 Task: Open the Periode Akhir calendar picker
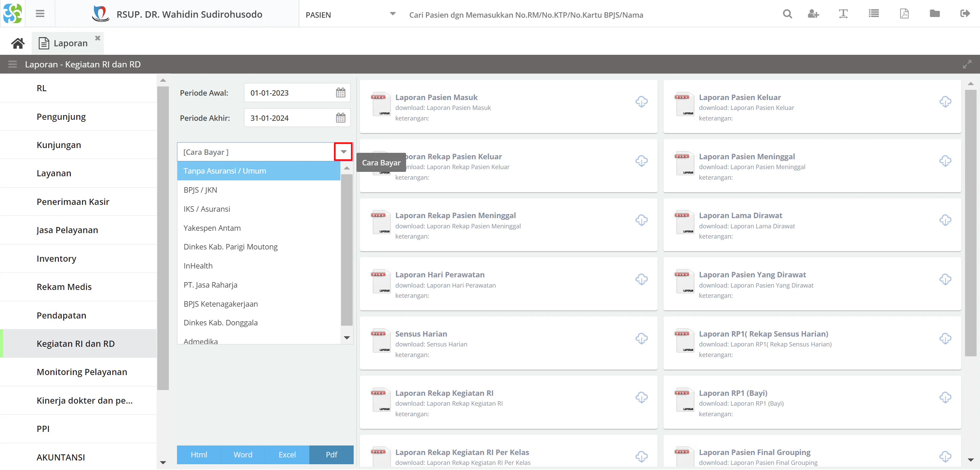(340, 118)
